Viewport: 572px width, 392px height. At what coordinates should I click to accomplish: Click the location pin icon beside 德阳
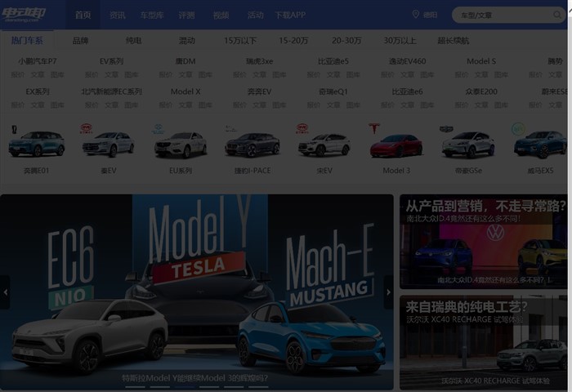click(x=415, y=14)
